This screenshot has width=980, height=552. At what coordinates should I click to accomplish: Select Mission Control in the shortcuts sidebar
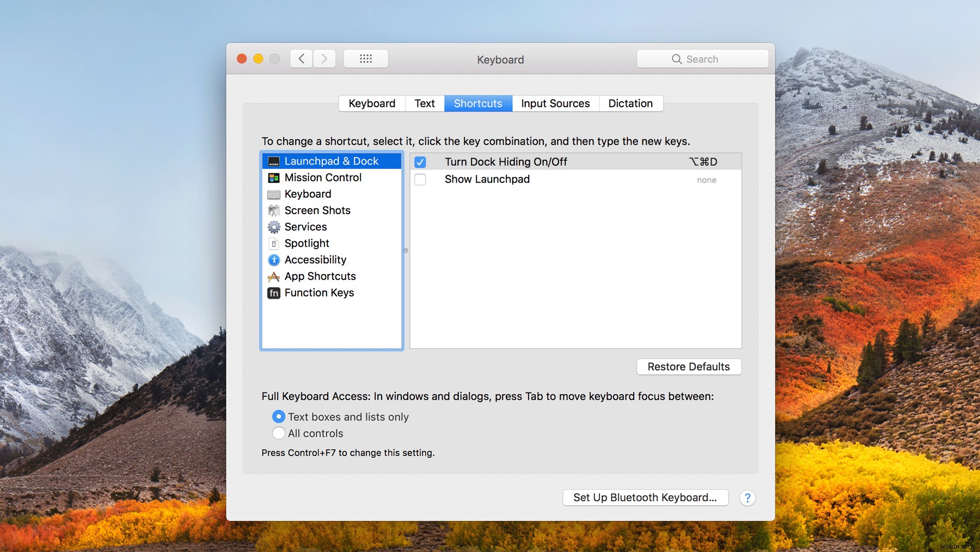pyautogui.click(x=322, y=177)
